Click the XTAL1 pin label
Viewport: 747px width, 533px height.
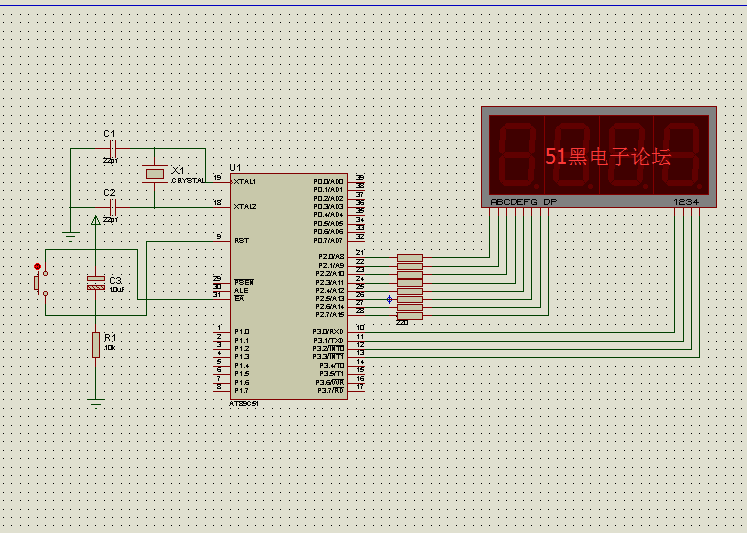tap(244, 181)
